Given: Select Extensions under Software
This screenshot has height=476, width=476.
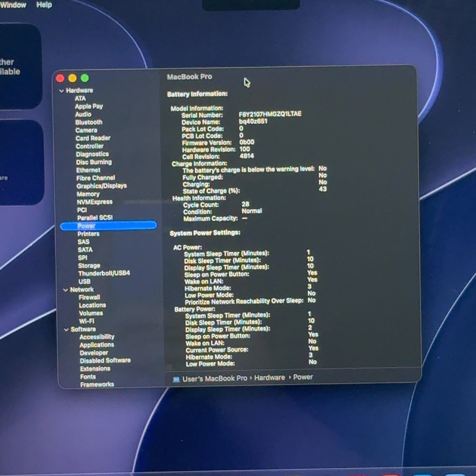Looking at the screenshot, I should (95, 369).
